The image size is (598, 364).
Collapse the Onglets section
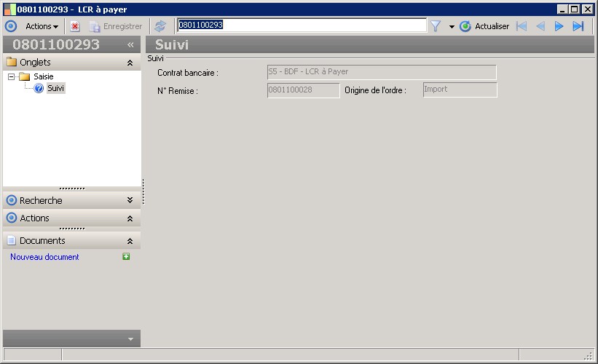pyautogui.click(x=130, y=63)
